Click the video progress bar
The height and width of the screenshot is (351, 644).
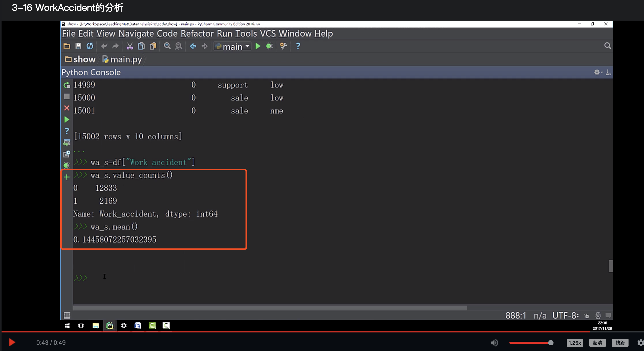click(x=322, y=332)
